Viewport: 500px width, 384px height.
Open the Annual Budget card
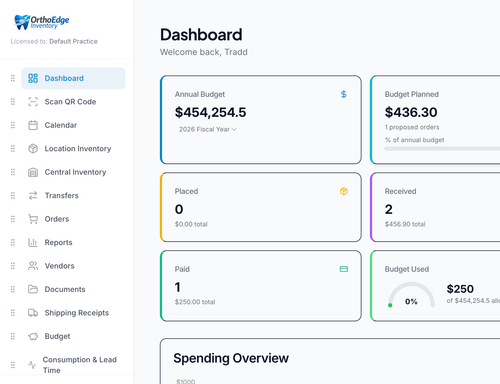pyautogui.click(x=261, y=120)
